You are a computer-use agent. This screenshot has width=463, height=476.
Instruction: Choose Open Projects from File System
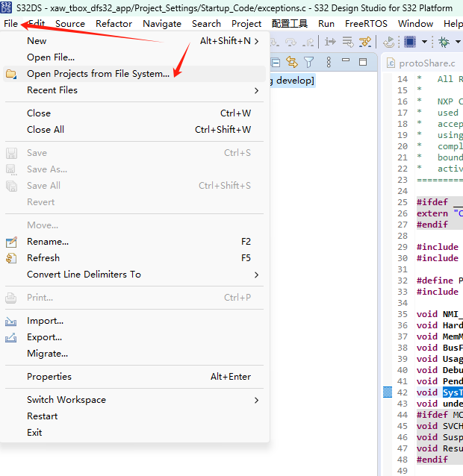(x=98, y=74)
